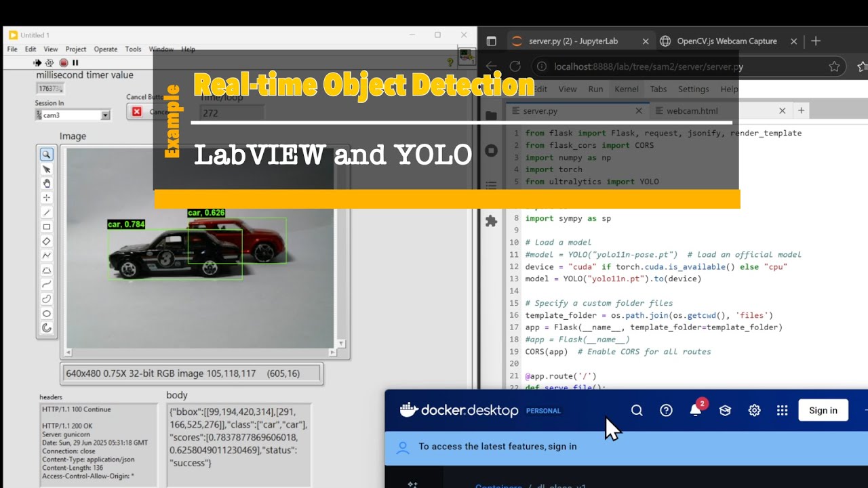Close the webcam.html file tab
Viewport: 868px width, 488px height.
tap(782, 110)
